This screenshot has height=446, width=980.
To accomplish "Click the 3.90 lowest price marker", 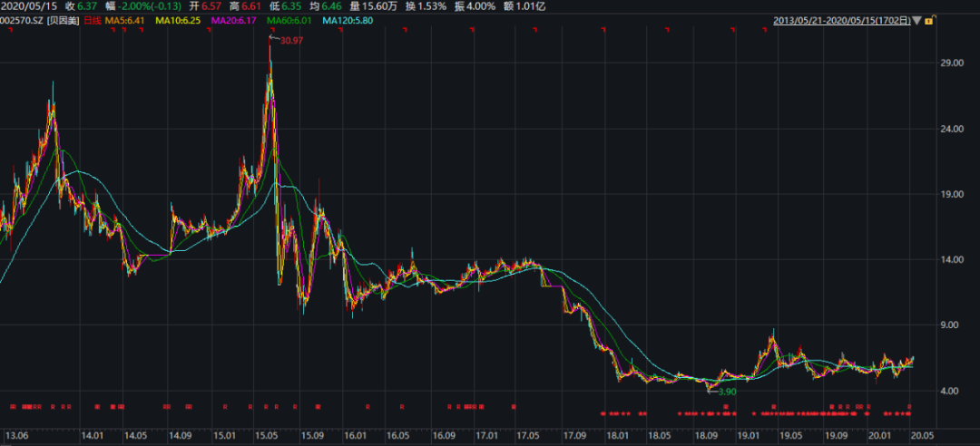I will pos(727,391).
